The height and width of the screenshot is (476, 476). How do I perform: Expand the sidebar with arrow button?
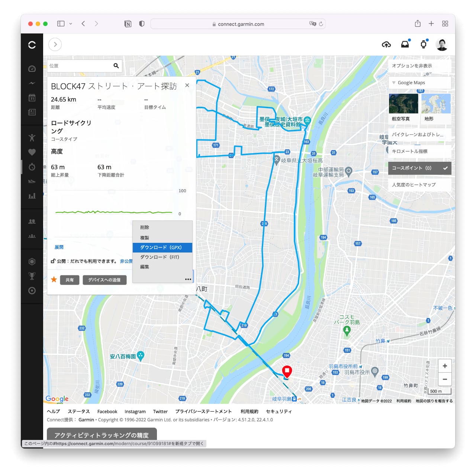[55, 45]
